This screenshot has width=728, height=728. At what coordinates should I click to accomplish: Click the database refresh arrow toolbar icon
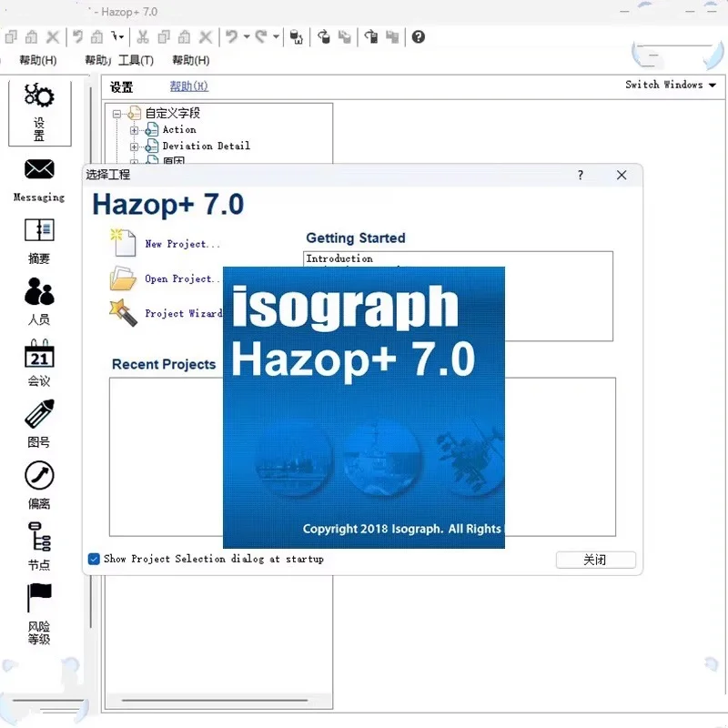coord(324,36)
